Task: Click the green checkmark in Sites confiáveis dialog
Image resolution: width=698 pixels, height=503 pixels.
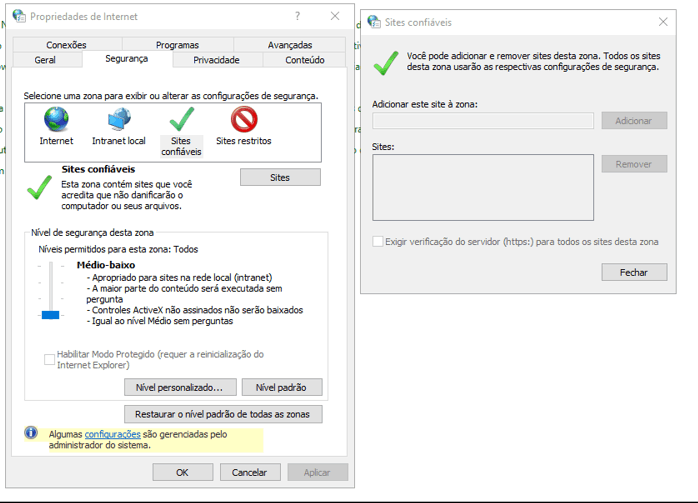Action: point(386,63)
